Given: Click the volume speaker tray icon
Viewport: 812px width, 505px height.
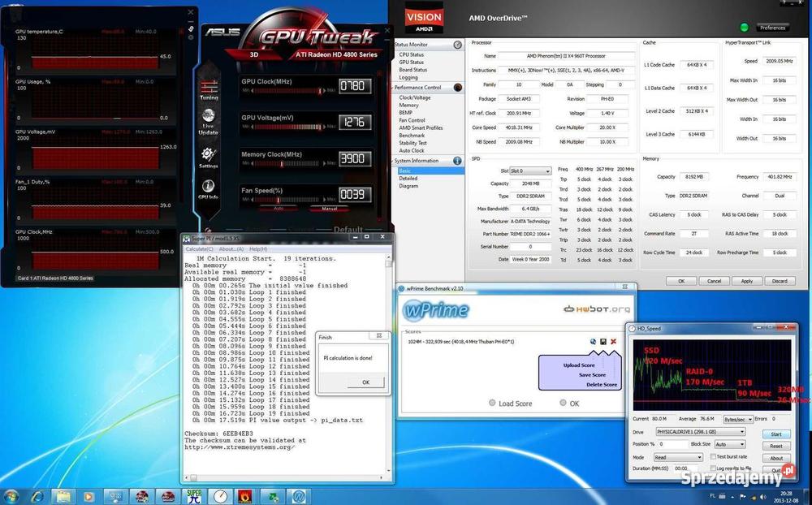Looking at the screenshot, I should click(762, 497).
